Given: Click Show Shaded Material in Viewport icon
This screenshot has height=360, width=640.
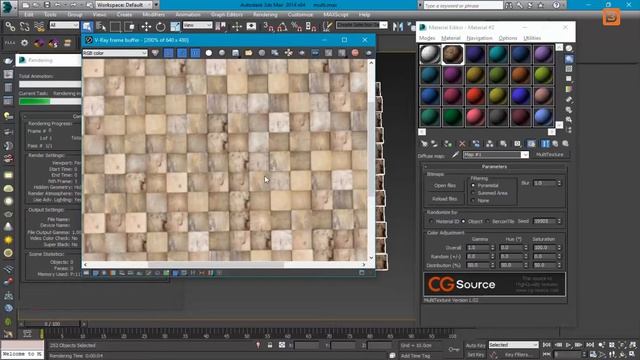Looking at the screenshot, I should click(x=531, y=144).
